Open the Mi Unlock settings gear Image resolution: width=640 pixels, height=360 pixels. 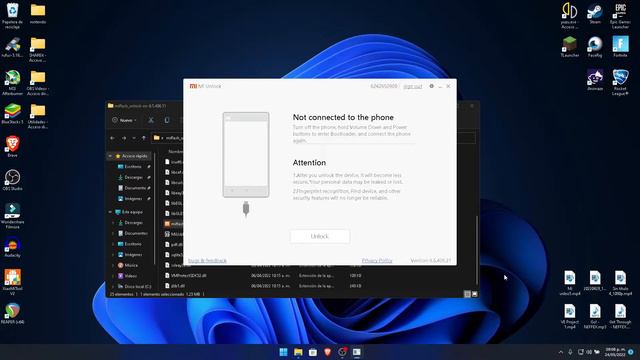(x=431, y=86)
